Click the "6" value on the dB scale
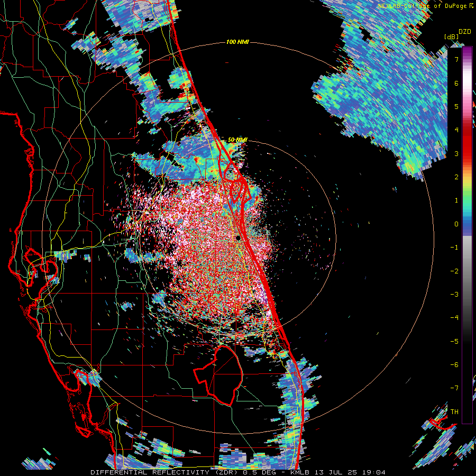 (x=456, y=83)
